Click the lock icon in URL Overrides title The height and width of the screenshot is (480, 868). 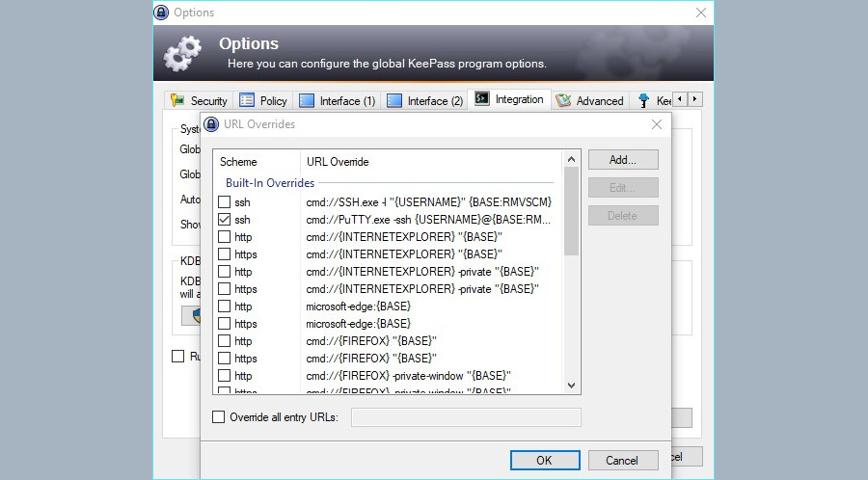(211, 124)
